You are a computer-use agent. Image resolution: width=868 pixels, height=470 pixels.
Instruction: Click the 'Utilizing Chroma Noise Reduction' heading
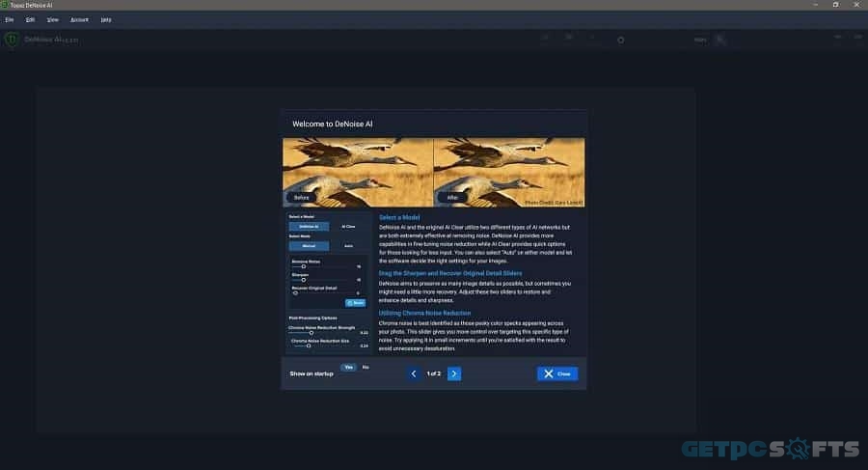424,313
